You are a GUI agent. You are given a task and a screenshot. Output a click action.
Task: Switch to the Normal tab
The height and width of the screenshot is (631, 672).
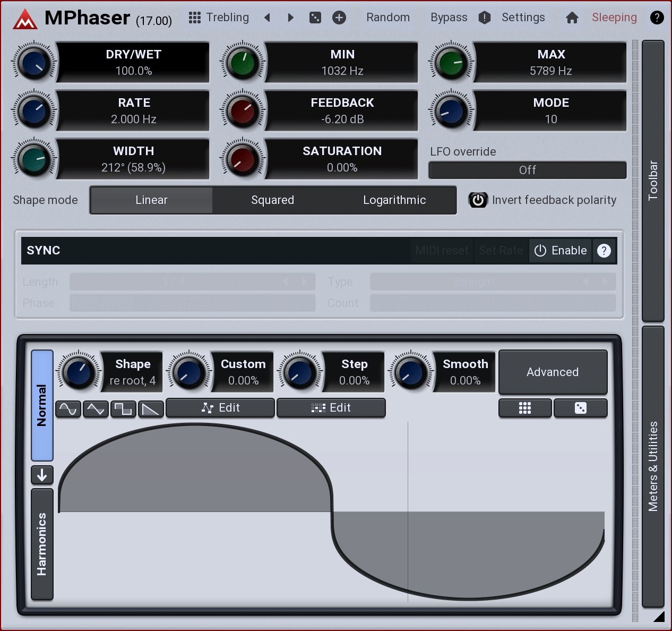pyautogui.click(x=42, y=405)
